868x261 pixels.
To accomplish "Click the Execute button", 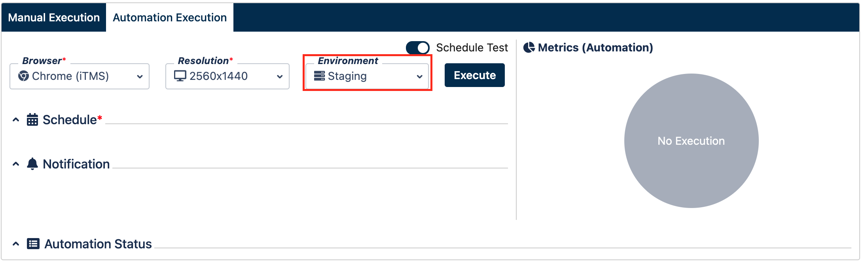I will tap(475, 75).
